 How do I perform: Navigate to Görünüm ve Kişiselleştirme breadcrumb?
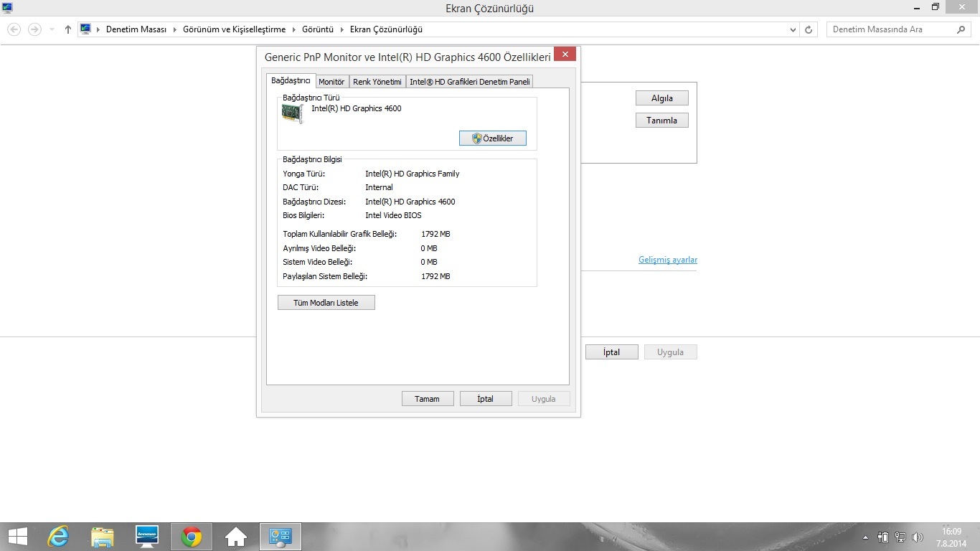point(235,29)
